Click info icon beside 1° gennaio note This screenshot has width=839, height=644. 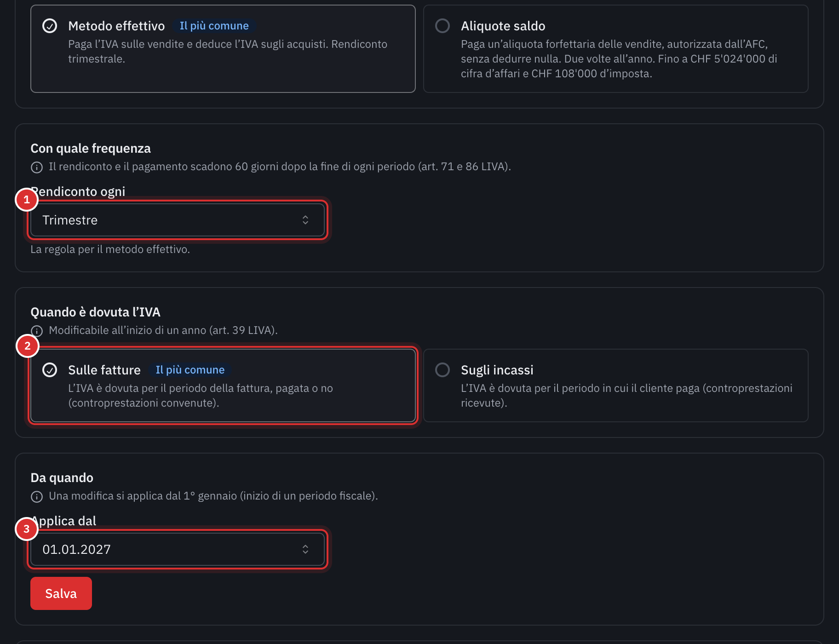pyautogui.click(x=37, y=496)
